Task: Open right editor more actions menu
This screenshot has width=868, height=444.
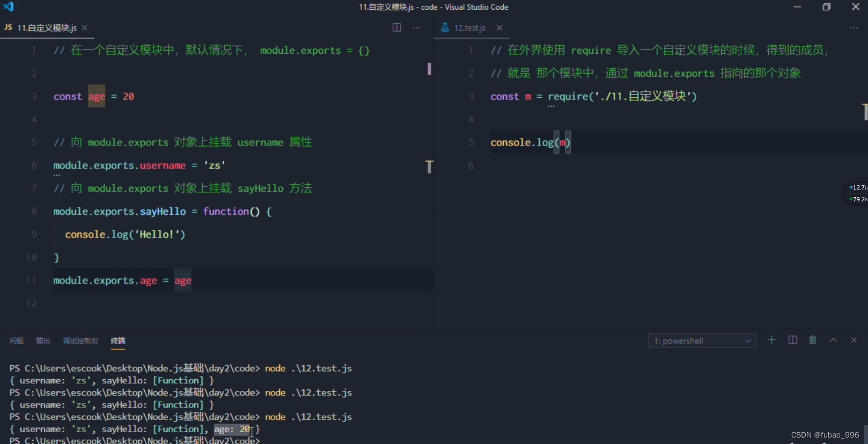Action: click(854, 27)
